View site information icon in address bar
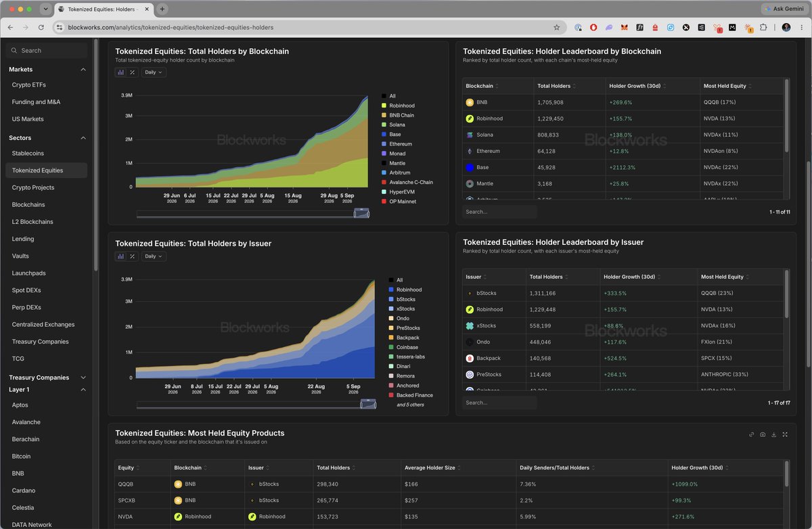This screenshot has width=812, height=529. coord(59,27)
